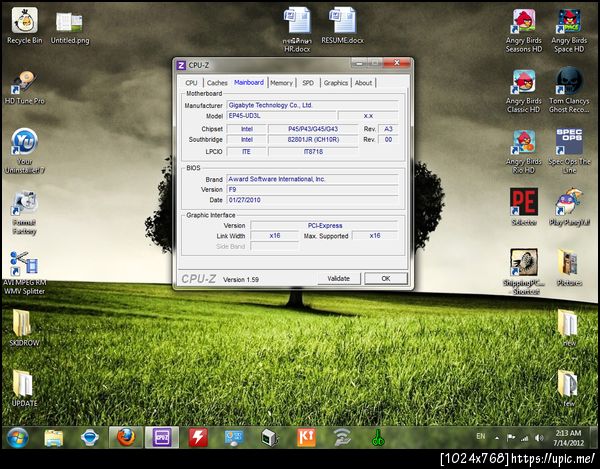Open the About tab
Image resolution: width=600 pixels, height=469 pixels.
click(x=363, y=83)
